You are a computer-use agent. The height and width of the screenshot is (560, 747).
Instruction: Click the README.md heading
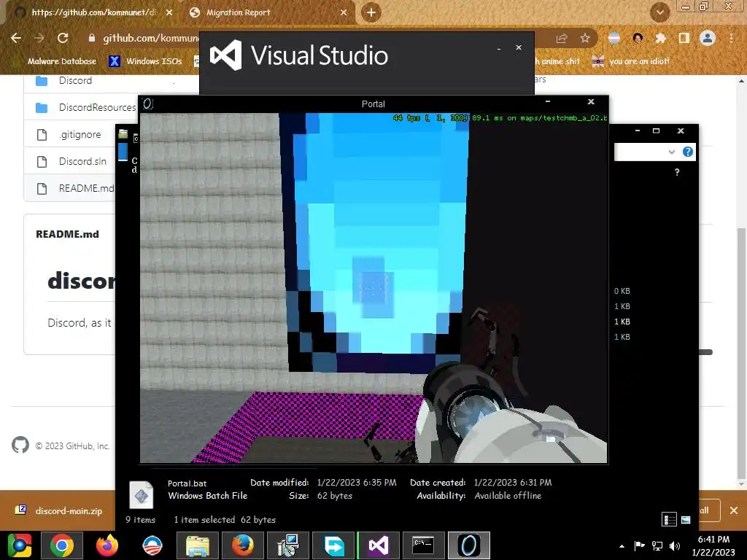click(67, 234)
